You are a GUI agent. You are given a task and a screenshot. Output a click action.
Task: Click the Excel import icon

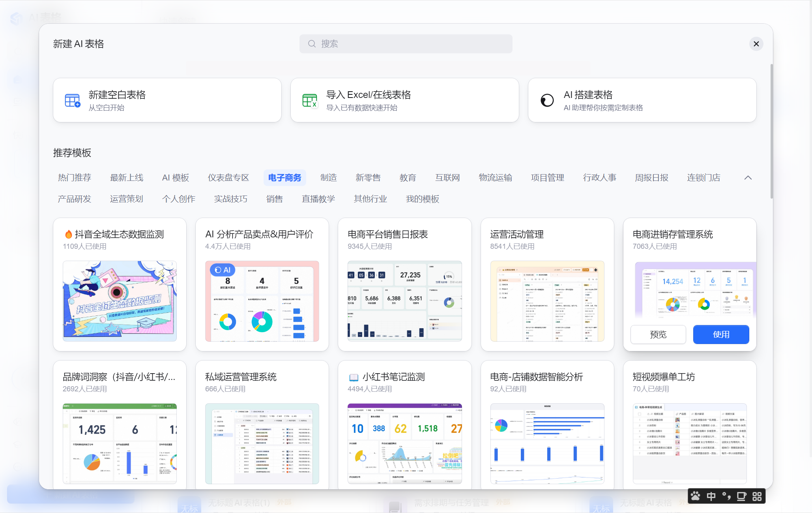[310, 100]
